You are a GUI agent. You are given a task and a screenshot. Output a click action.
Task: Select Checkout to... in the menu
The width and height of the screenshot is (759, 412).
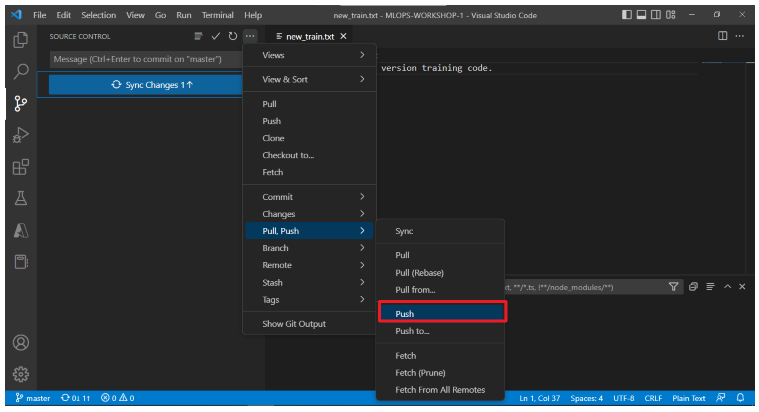[x=310, y=155]
